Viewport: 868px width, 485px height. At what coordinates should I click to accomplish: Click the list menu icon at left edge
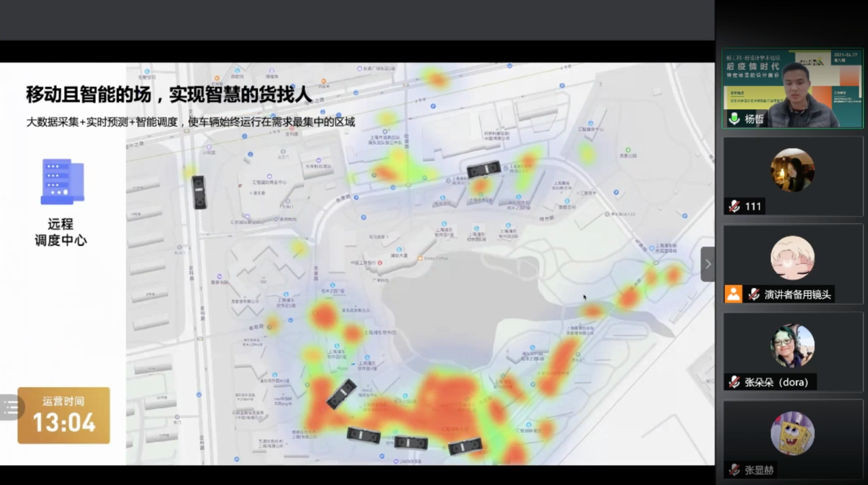point(12,408)
